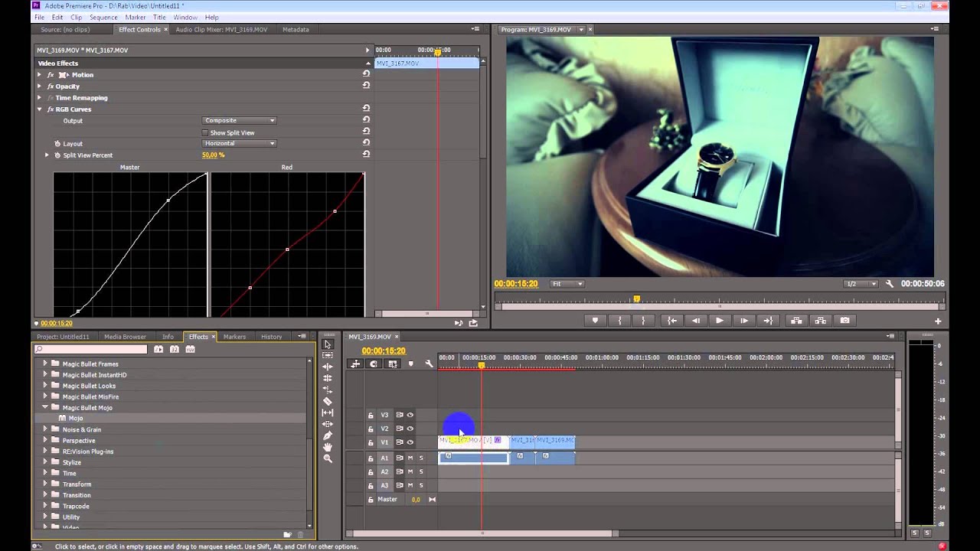The height and width of the screenshot is (551, 980).
Task: Open Program monitor button editor plus
Action: (x=938, y=321)
